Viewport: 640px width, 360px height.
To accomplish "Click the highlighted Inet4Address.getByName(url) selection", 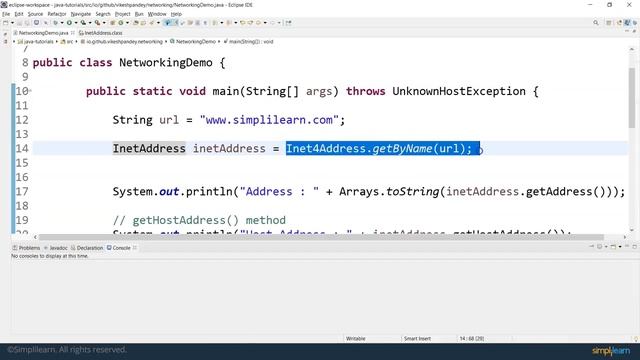I will [382, 149].
